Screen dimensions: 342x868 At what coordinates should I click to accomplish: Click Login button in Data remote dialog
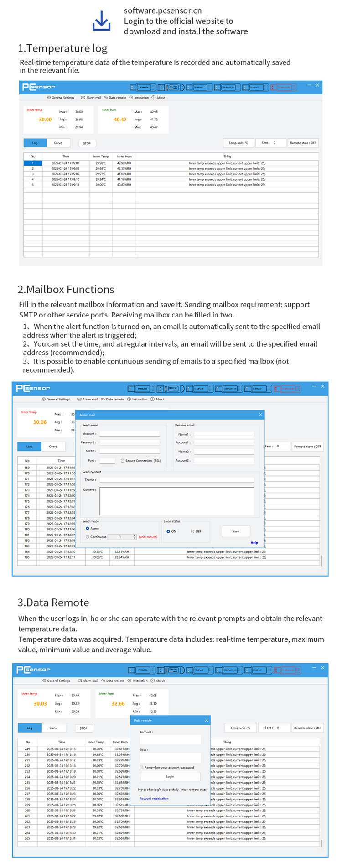[170, 776]
